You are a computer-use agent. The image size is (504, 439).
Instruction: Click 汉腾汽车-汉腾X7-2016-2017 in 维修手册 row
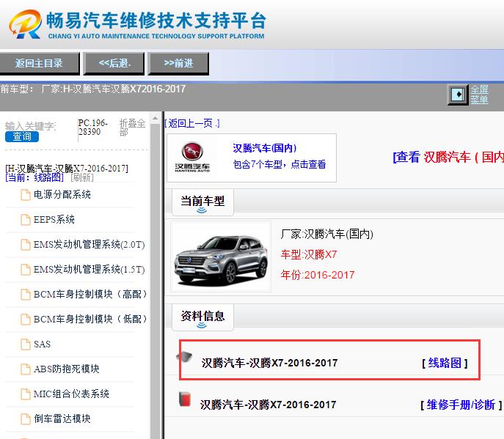tap(268, 405)
